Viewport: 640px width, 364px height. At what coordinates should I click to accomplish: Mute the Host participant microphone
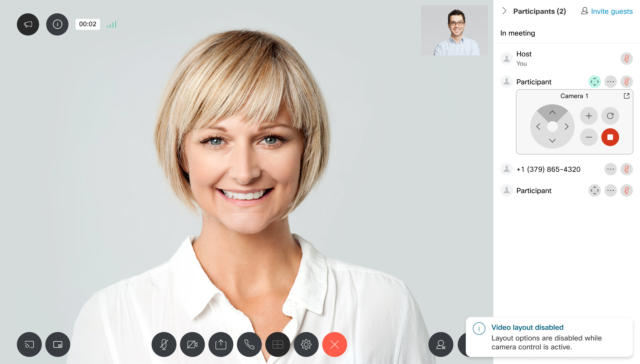coord(626,58)
